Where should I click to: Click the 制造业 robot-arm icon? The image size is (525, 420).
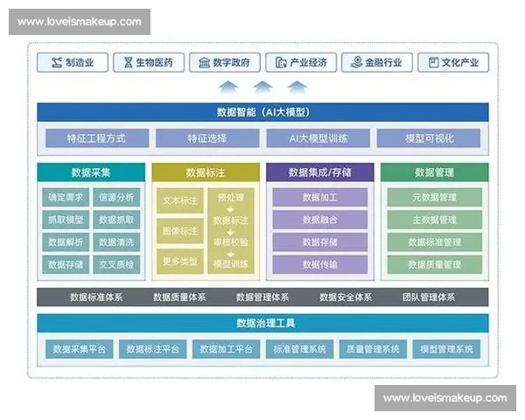coord(57,62)
